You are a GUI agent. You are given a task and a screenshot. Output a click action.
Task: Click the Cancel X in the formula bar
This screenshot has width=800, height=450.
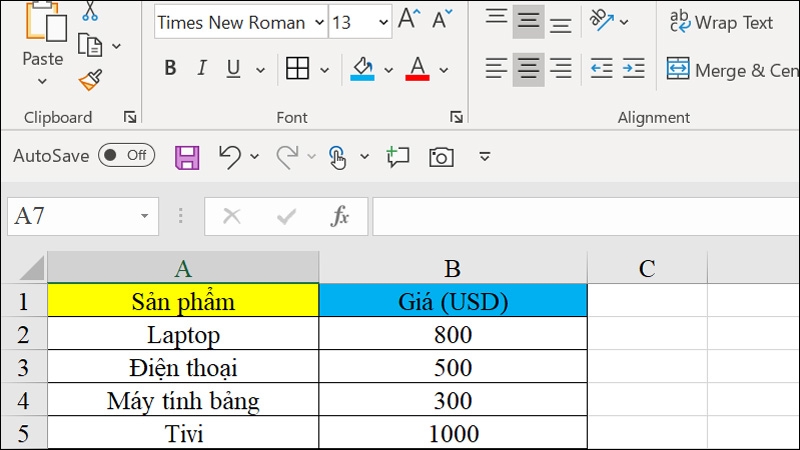tap(232, 216)
